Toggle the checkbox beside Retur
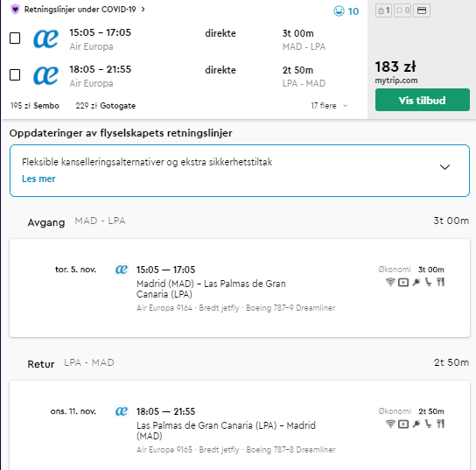Viewport: 476px width, 470px height. pos(16,363)
